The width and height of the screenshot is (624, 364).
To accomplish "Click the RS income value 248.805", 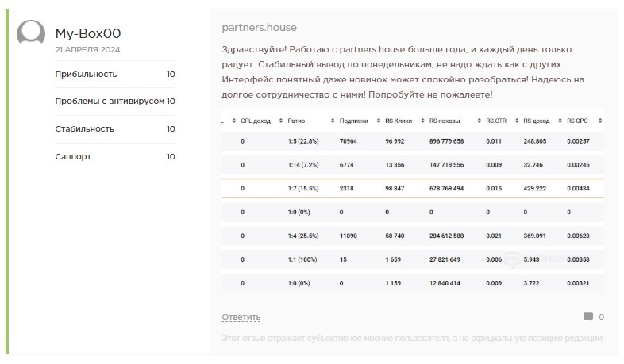I will coord(535,141).
